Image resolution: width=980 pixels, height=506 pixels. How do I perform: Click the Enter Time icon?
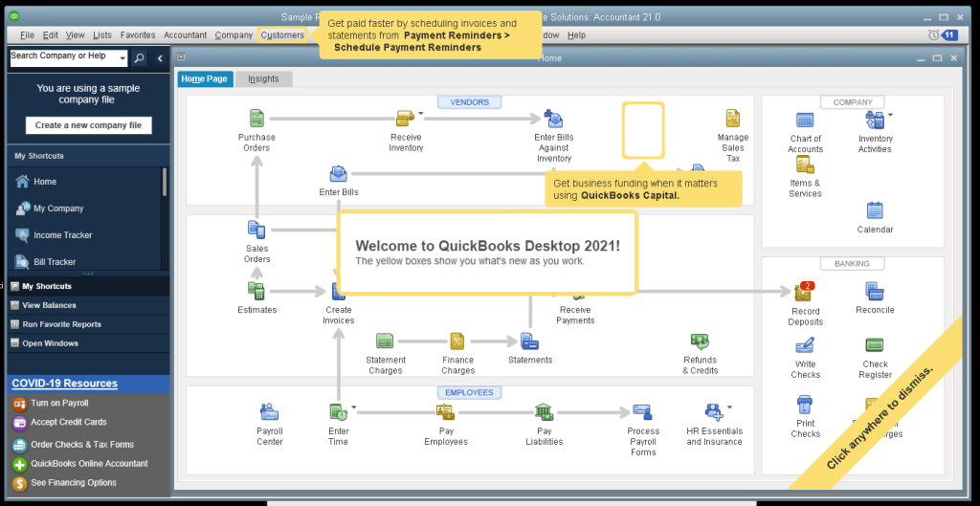click(x=338, y=411)
